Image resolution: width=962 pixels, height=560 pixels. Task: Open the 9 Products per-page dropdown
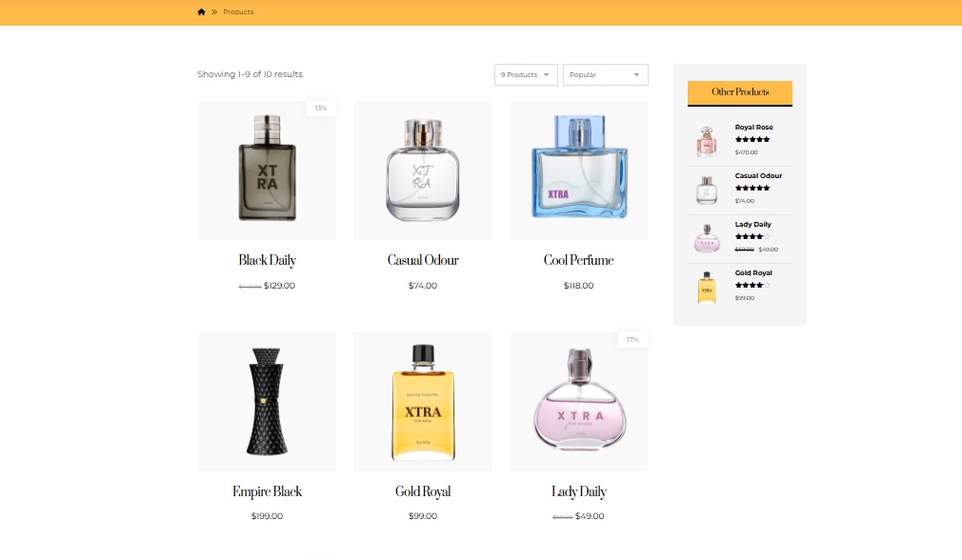[526, 75]
